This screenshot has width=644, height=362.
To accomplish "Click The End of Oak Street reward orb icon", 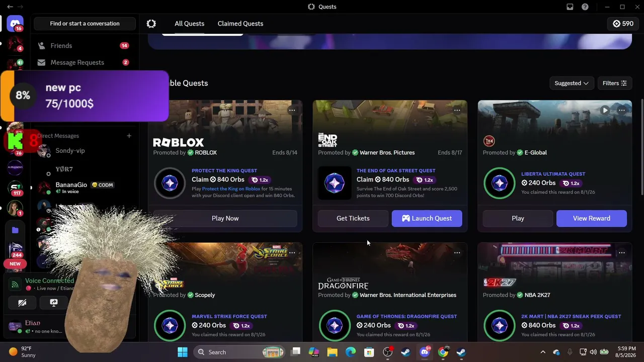I will click(x=335, y=183).
